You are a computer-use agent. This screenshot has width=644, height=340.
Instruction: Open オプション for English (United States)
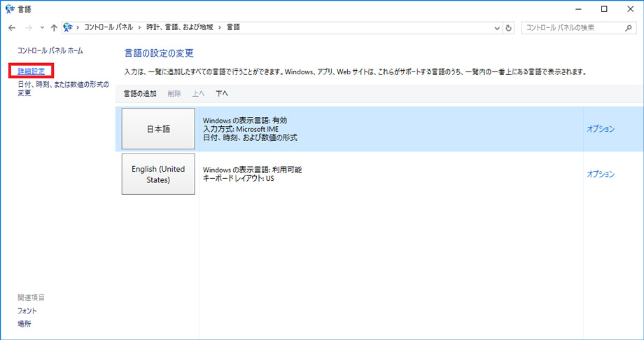(x=601, y=174)
